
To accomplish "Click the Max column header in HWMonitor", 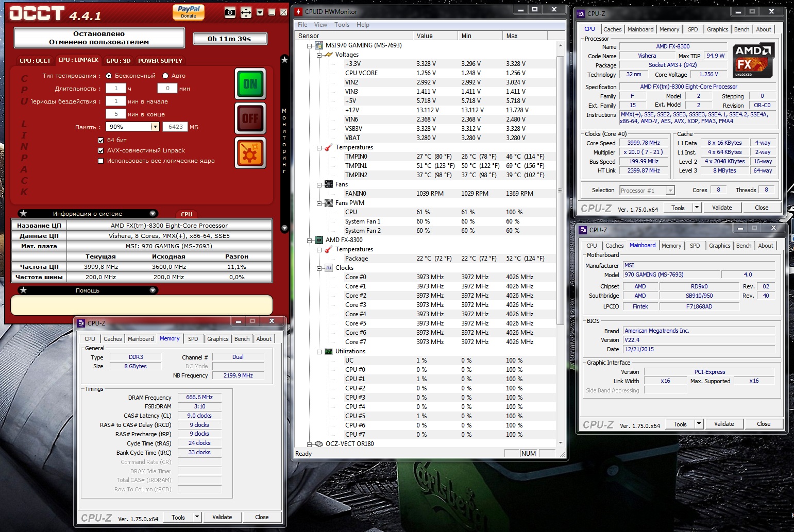I will click(x=525, y=36).
